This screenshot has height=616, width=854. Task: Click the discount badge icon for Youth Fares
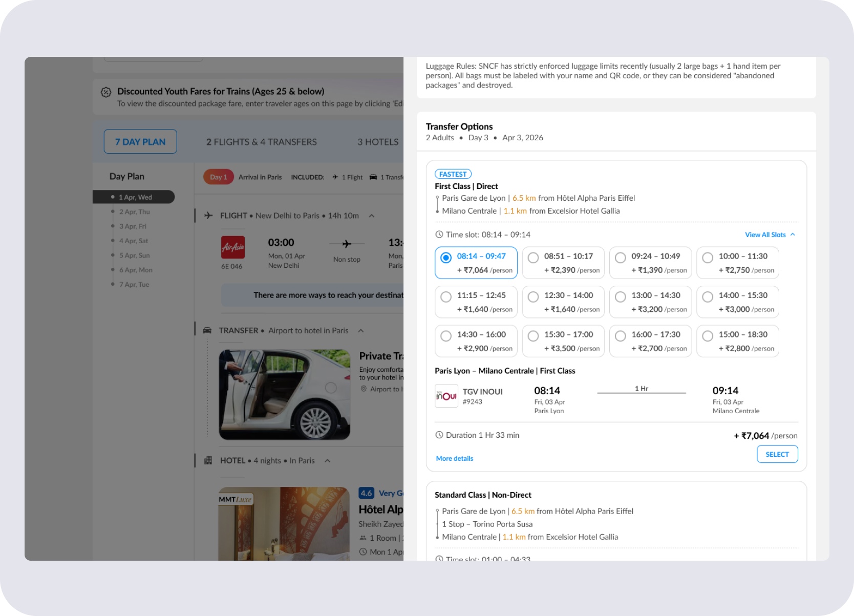(x=106, y=92)
